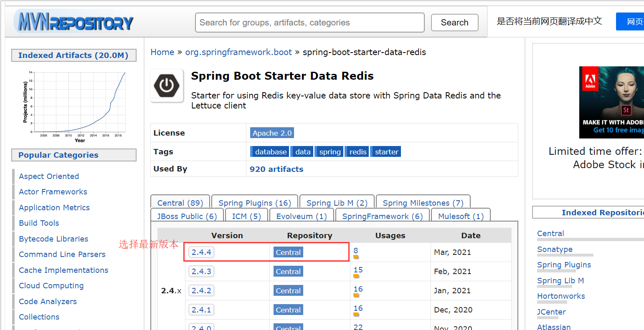644x330 pixels.
Task: Open the 920 artifacts link
Action: pos(276,169)
